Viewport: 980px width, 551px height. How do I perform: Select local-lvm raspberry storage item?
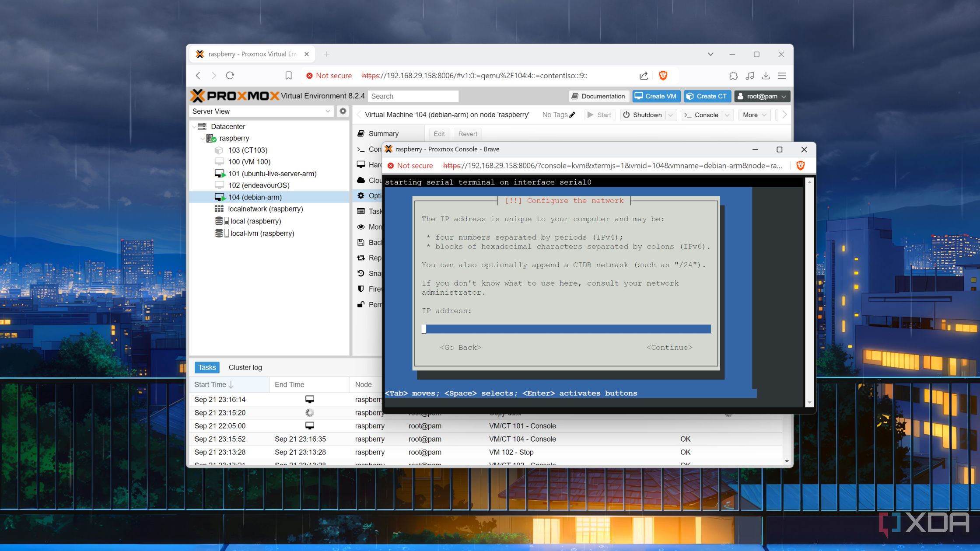click(x=261, y=232)
